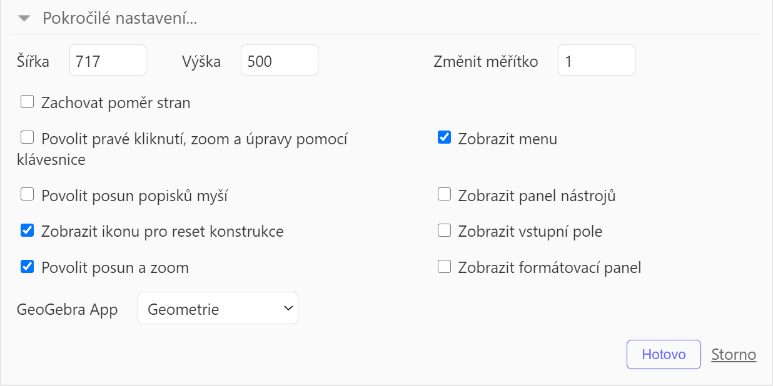Confirm with the Hotovo button
The width and height of the screenshot is (773, 386).
tap(664, 354)
